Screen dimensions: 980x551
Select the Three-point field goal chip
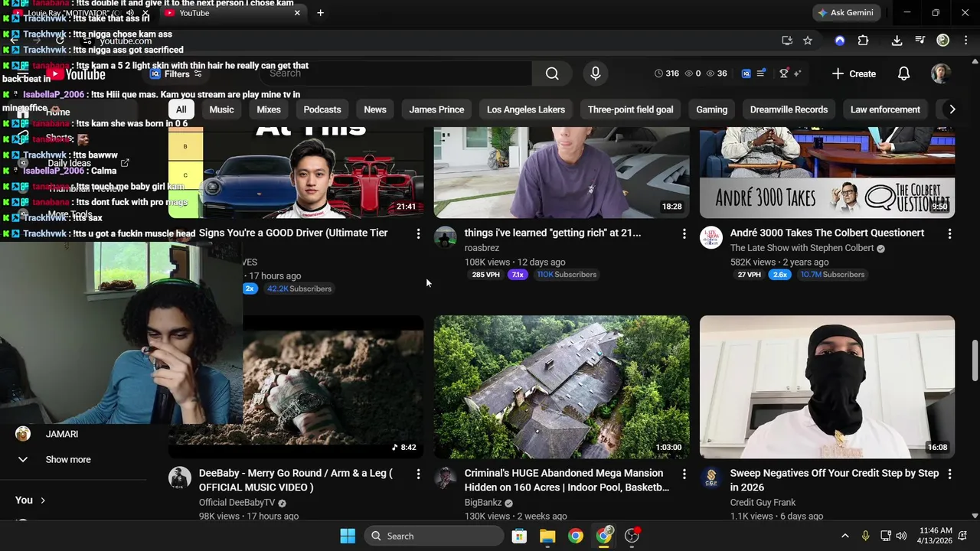tap(631, 109)
